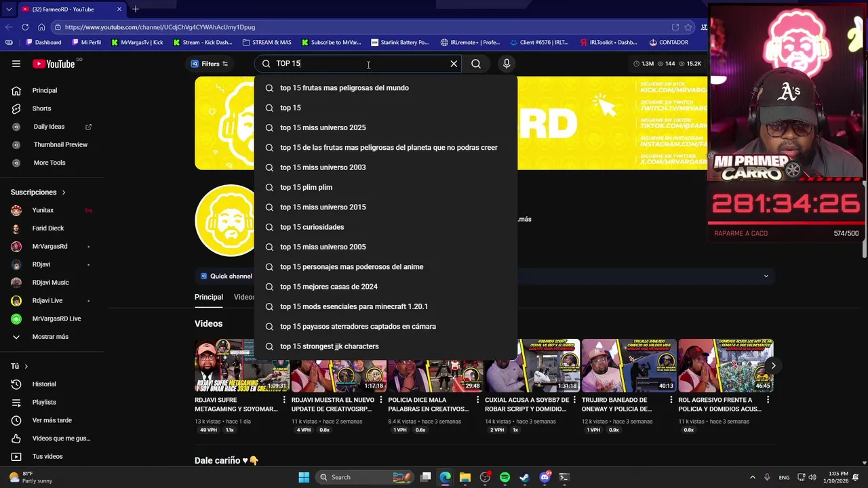Choose top 15 payasos aterradores suggestion
Image resolution: width=868 pixels, height=488 pixels.
[x=385, y=327]
